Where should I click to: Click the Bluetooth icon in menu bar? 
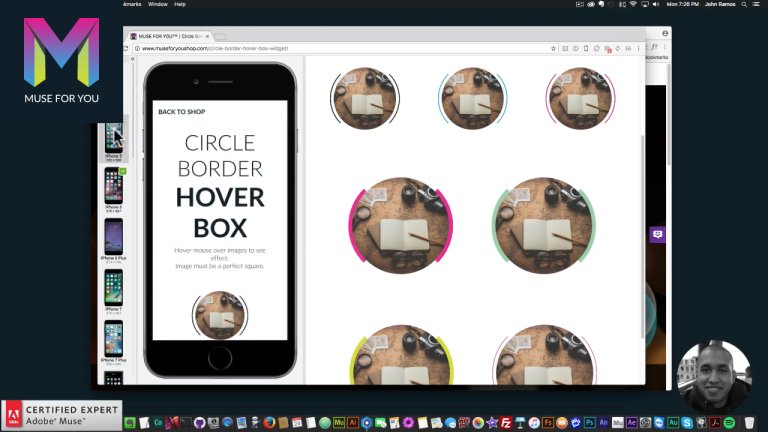tap(622, 4)
